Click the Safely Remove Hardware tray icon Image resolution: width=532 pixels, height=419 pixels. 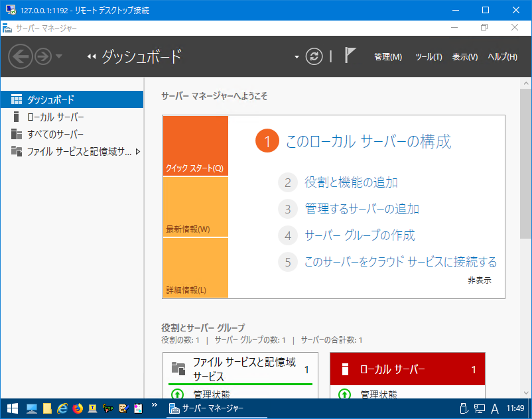coord(464,408)
